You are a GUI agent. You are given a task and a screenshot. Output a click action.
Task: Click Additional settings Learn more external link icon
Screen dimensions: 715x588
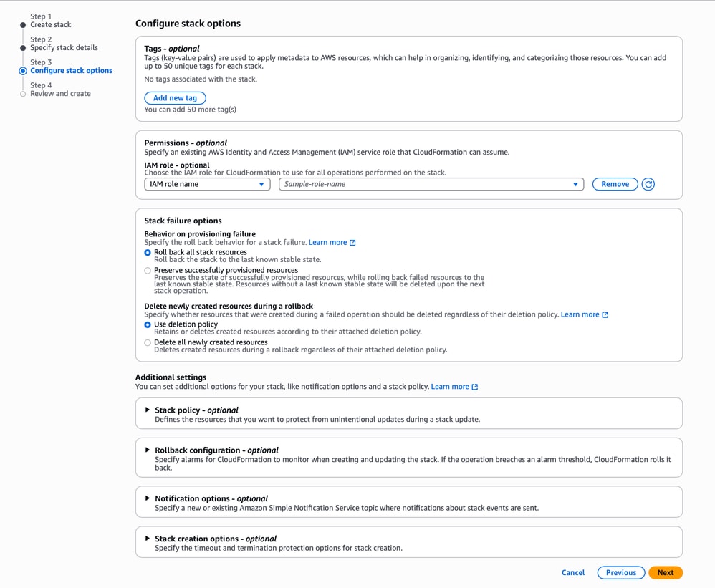(473, 386)
